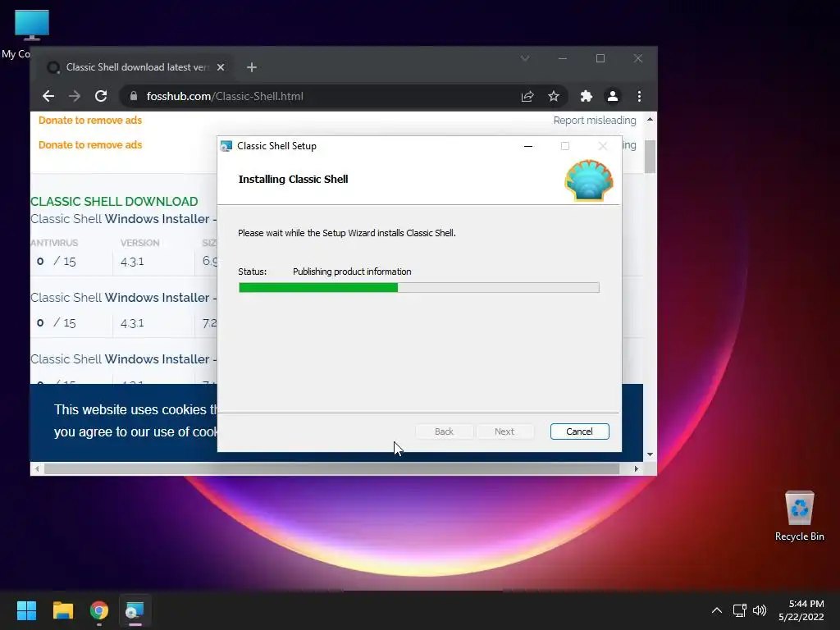This screenshot has height=630, width=840.
Task: Open Chrome extensions puzzle icon
Action: point(586,97)
